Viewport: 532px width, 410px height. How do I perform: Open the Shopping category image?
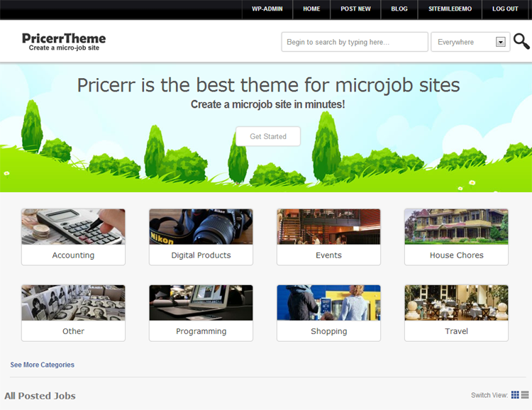pos(328,303)
